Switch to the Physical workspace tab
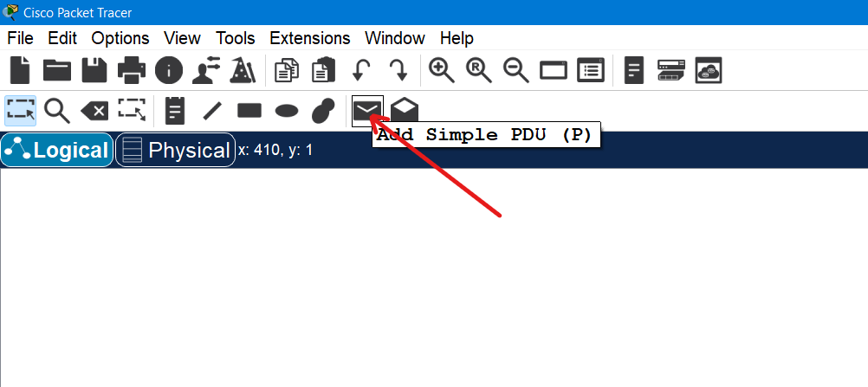 [176, 150]
